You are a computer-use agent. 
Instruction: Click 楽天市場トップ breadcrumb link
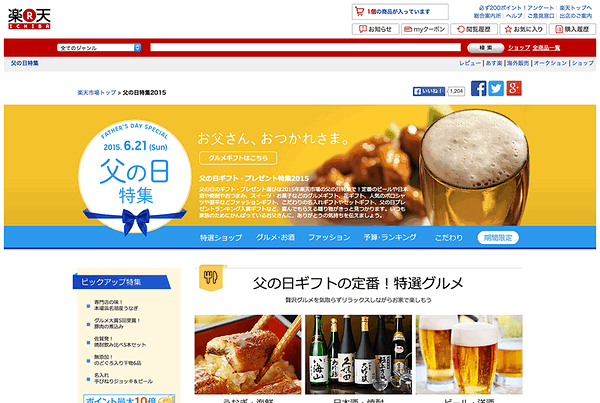point(97,93)
